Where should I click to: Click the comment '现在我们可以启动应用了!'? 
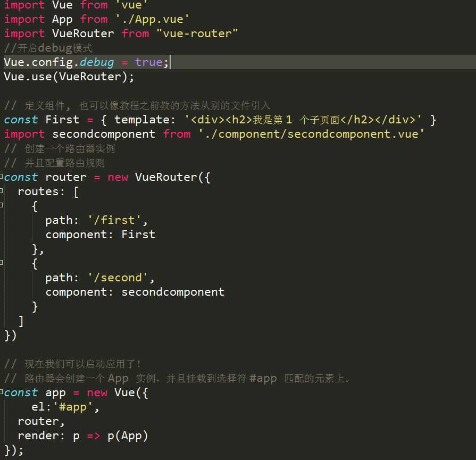(72, 364)
